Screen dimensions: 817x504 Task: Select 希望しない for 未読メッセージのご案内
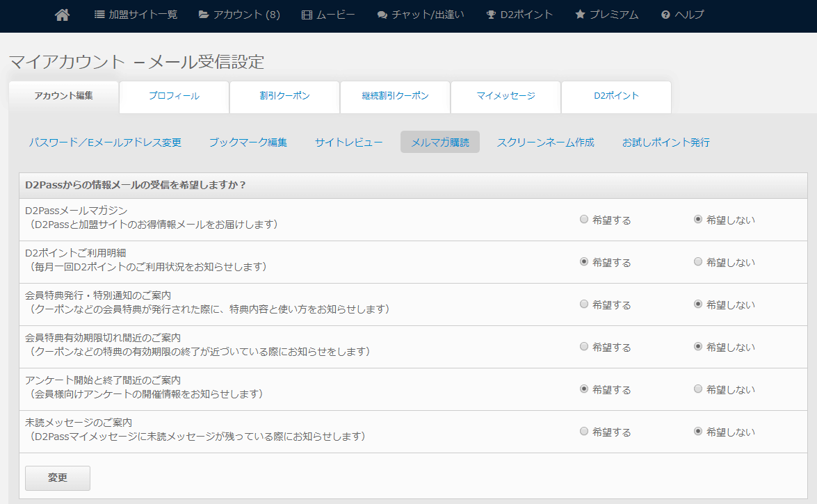point(698,431)
